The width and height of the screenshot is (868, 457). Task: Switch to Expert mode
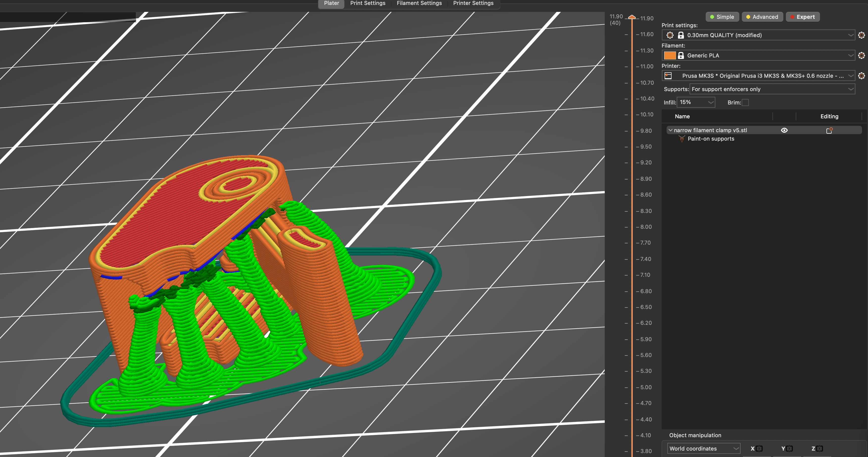(803, 17)
